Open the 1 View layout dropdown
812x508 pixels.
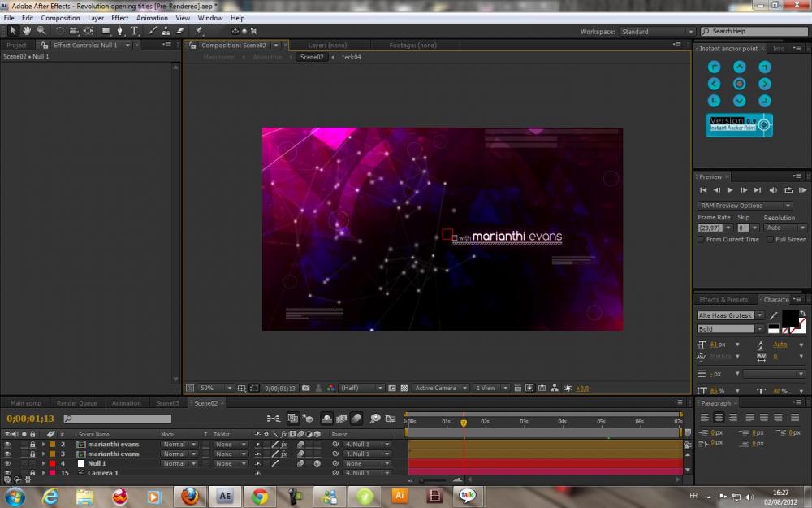[491, 389]
